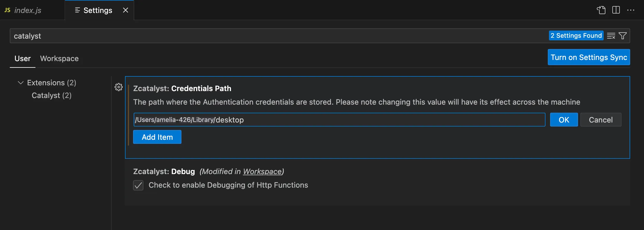Open the More Actions ellipsis menu
644x230 pixels.
631,10
